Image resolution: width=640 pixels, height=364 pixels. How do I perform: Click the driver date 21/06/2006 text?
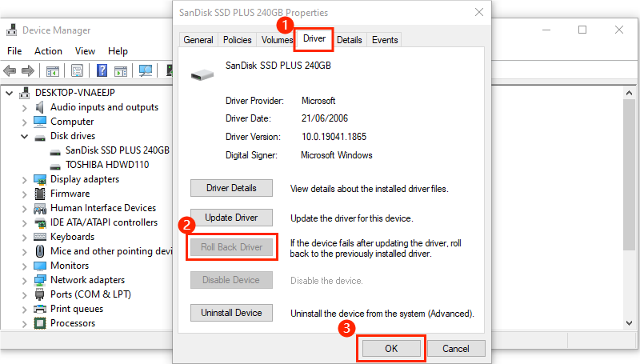(325, 118)
